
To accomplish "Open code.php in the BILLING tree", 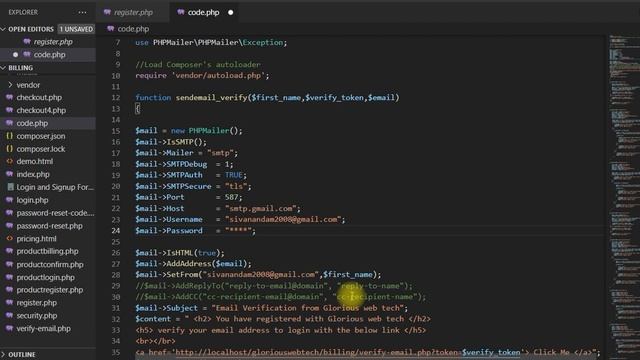I will pyautogui.click(x=32, y=123).
